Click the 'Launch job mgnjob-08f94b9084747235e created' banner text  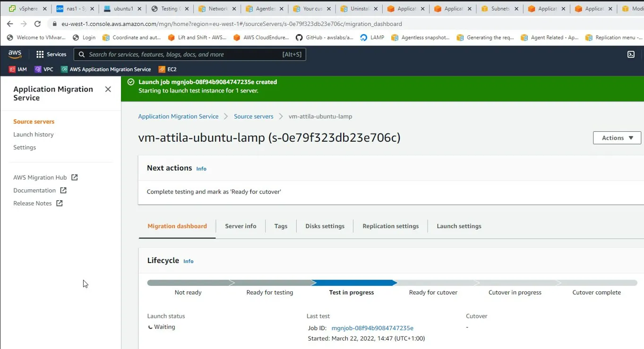(207, 82)
